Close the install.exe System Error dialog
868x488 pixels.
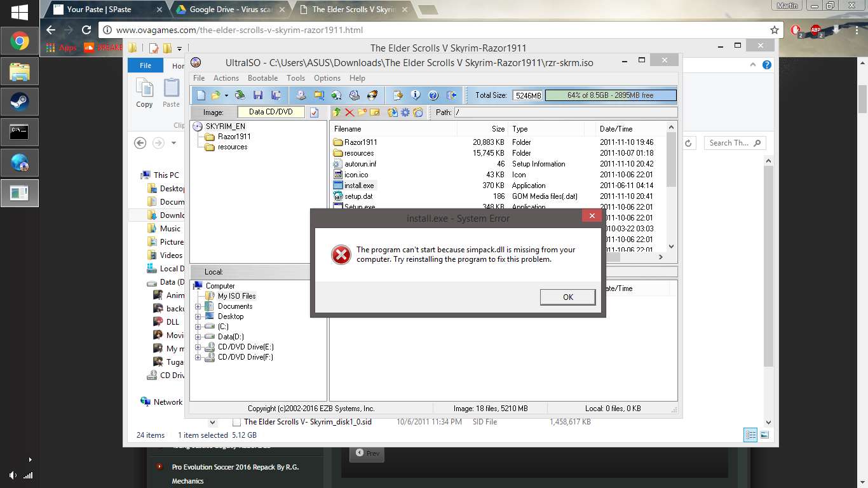[592, 216]
